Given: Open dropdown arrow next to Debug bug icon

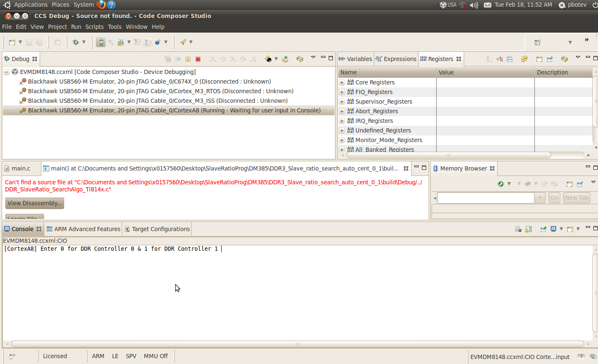Looking at the screenshot, I should click(84, 42).
